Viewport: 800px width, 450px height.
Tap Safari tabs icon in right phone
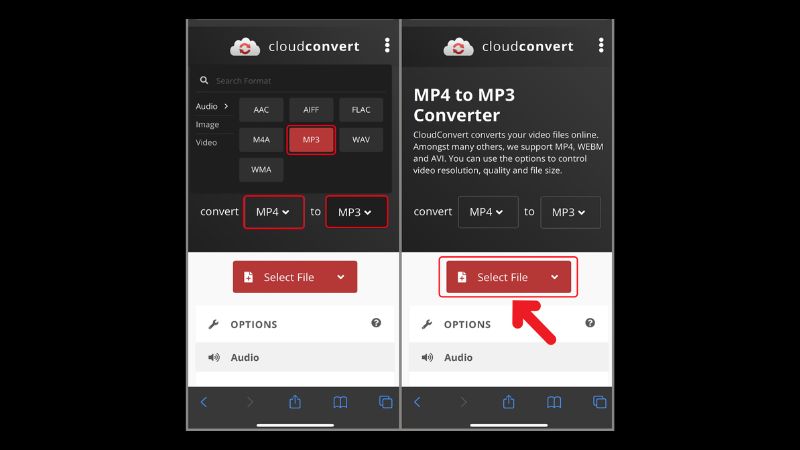point(599,402)
